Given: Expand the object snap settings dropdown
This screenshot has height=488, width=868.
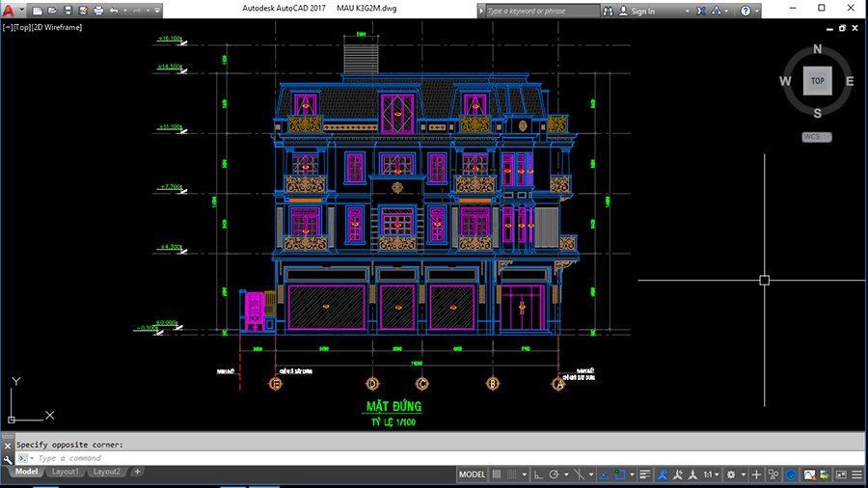Looking at the screenshot, I should (632, 474).
